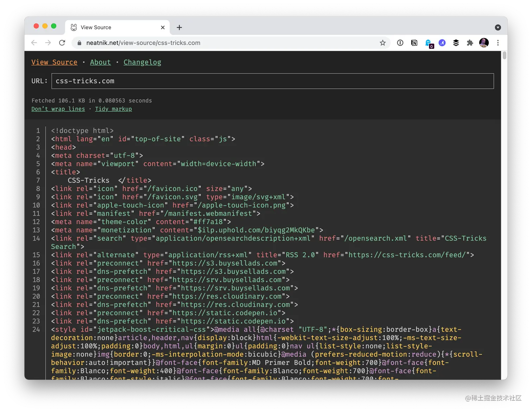Open the Chrome profile avatar
This screenshot has width=532, height=412.
[484, 43]
